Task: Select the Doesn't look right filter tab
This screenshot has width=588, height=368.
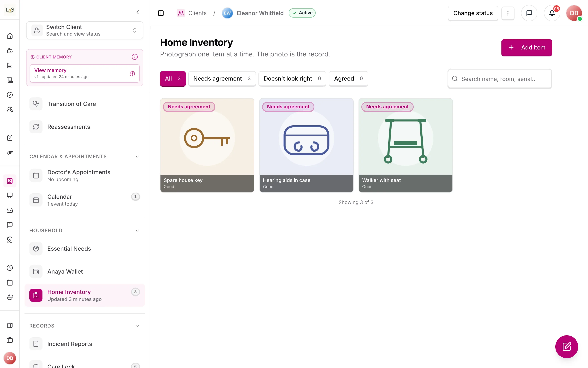Action: (x=292, y=79)
